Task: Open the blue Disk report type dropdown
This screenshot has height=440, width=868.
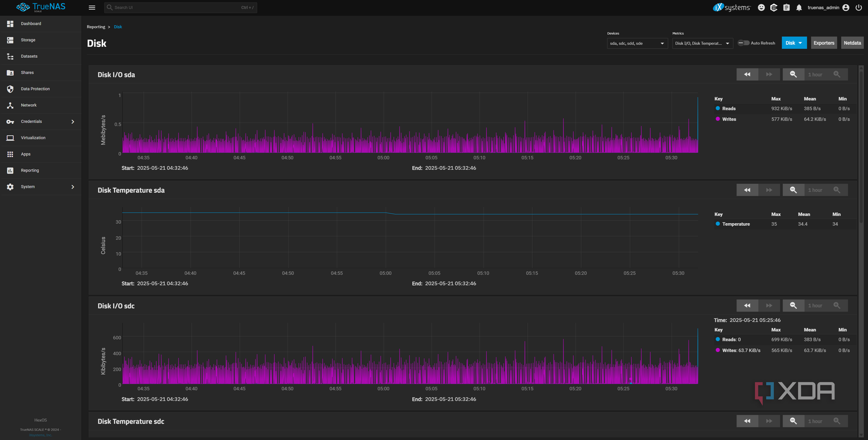Action: (794, 43)
